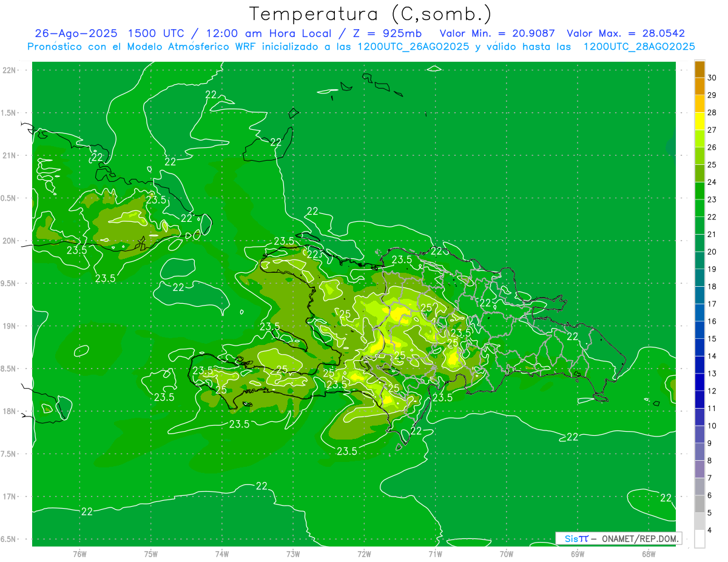Click the '7.5N' latitude axis label
728x562 pixels.
[x=8, y=453]
